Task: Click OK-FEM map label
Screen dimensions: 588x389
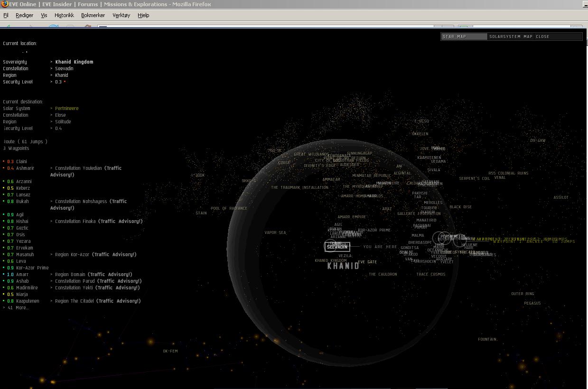Action: [170, 351]
